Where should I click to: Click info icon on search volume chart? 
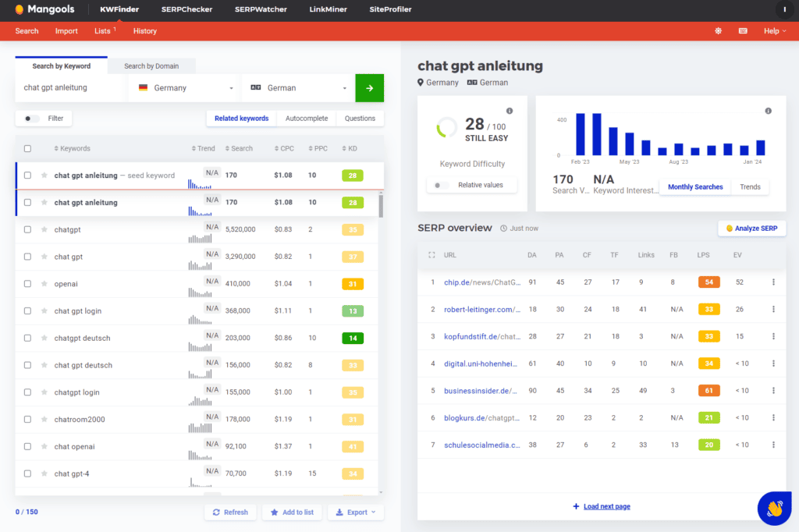[768, 111]
